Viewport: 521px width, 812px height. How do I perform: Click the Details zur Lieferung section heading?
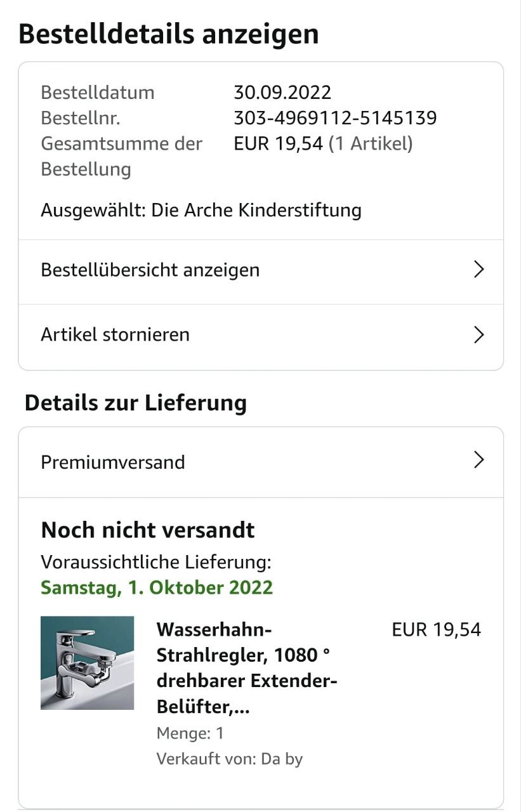tap(136, 403)
